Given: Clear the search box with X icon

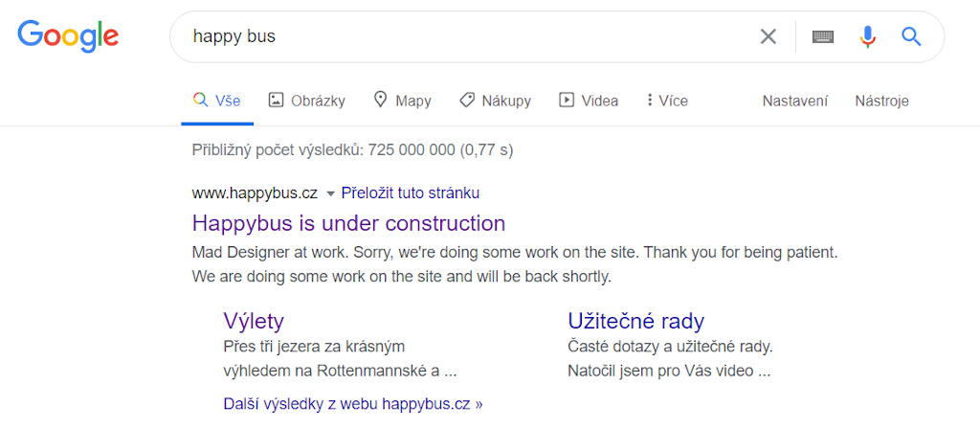Looking at the screenshot, I should (768, 36).
